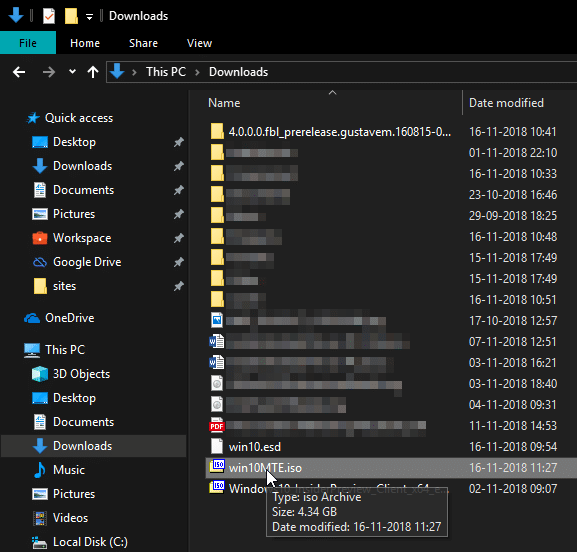Image resolution: width=577 pixels, height=552 pixels.
Task: Click date 16-11-2018 09:54 for win10.esd
Action: coord(513,447)
